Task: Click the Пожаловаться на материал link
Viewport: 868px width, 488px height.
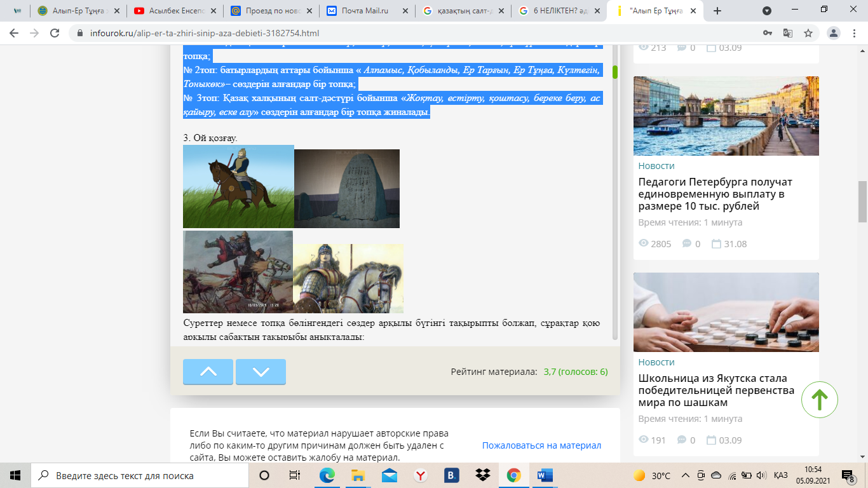Action: point(541,445)
